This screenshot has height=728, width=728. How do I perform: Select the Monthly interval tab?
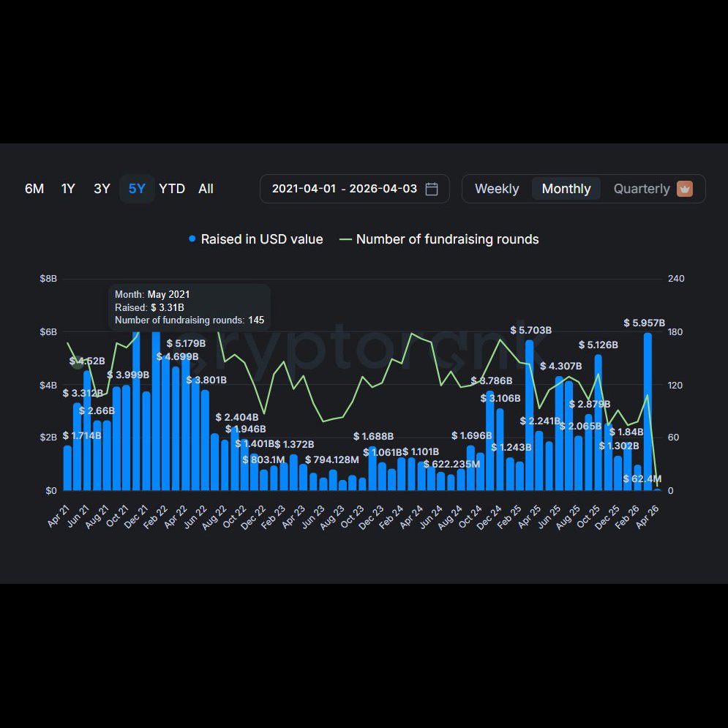[566, 189]
